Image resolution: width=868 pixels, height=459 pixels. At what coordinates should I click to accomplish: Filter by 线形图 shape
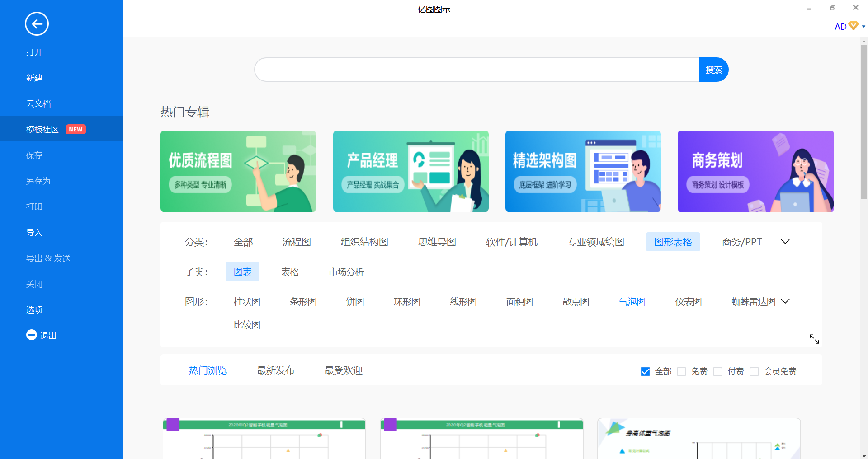click(463, 301)
